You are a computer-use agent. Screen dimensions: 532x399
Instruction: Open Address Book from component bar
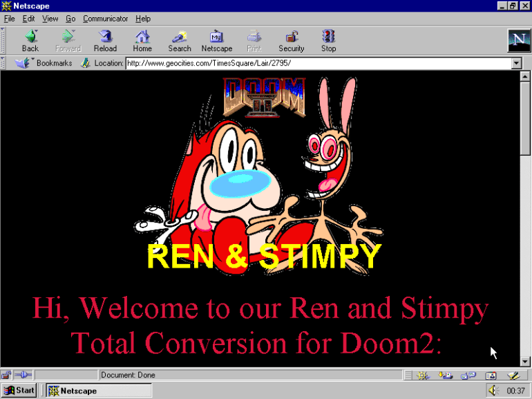click(x=491, y=375)
